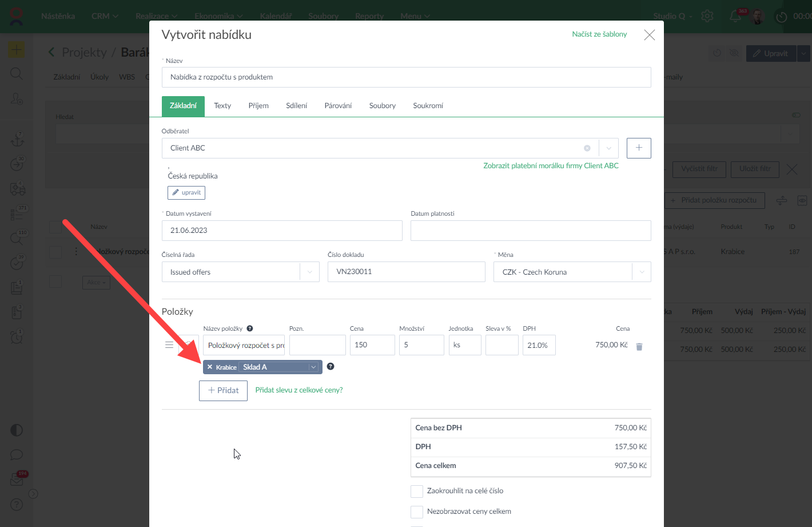Click the Přidat button to add item

pos(223,390)
